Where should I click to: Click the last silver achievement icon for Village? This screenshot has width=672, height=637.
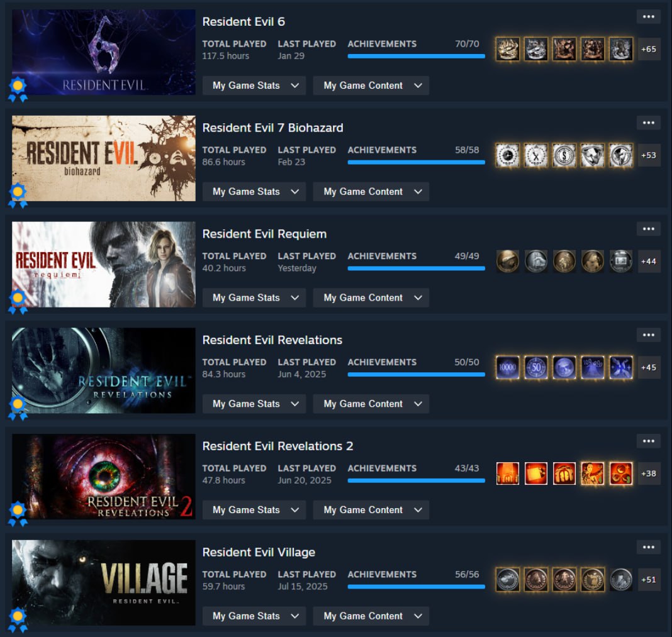(620, 580)
